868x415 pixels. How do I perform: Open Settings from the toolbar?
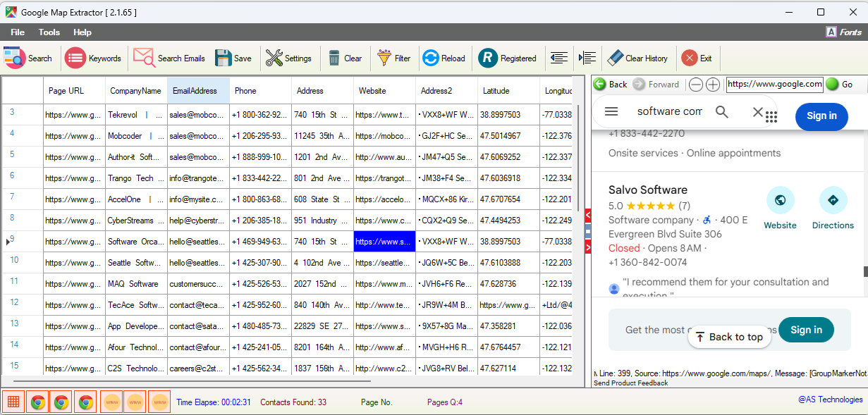tap(288, 58)
